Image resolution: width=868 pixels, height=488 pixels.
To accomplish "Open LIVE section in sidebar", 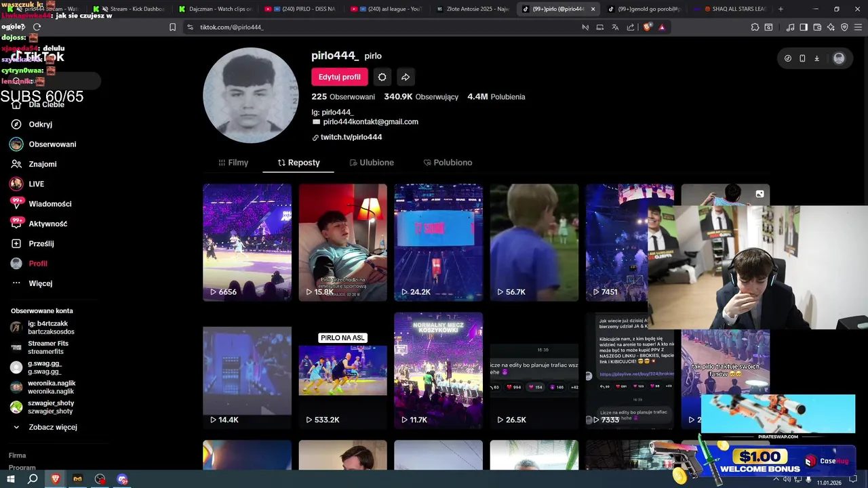I will (27, 184).
